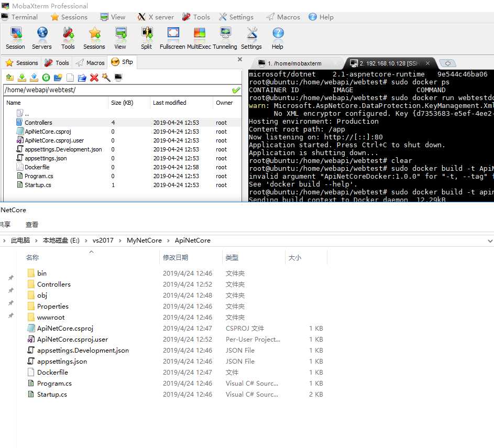Screen dimensions: 494x448
Task: Open the Terminal menu
Action: coord(19,17)
